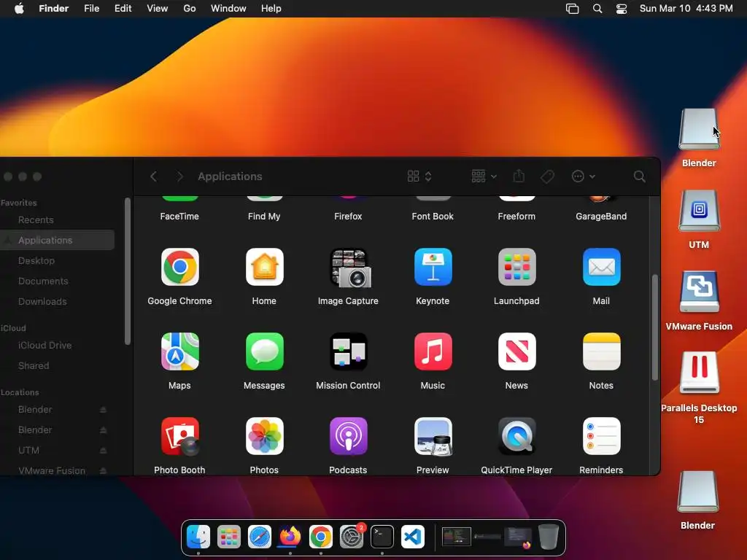This screenshot has height=560, width=747.
Task: Select the Photos app icon
Action: (x=264, y=437)
